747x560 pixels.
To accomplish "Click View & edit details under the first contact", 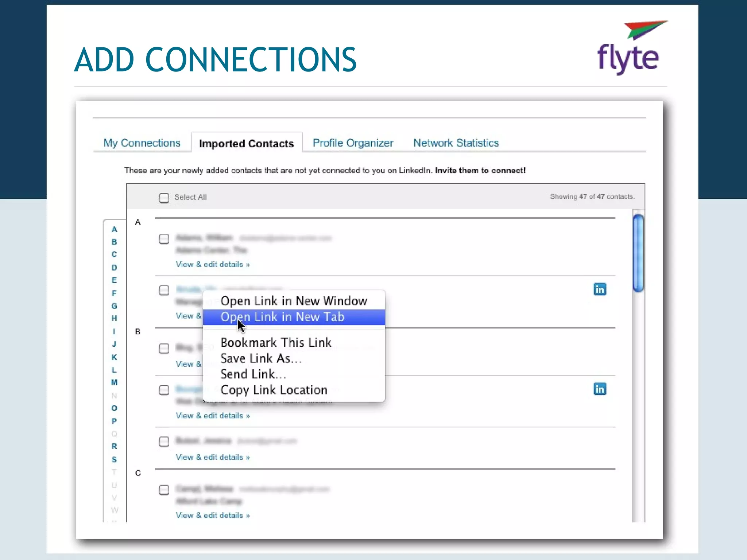I will click(213, 264).
